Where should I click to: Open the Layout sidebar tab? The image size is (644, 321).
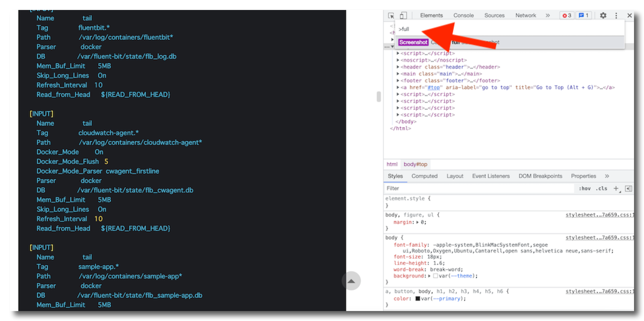pyautogui.click(x=455, y=176)
